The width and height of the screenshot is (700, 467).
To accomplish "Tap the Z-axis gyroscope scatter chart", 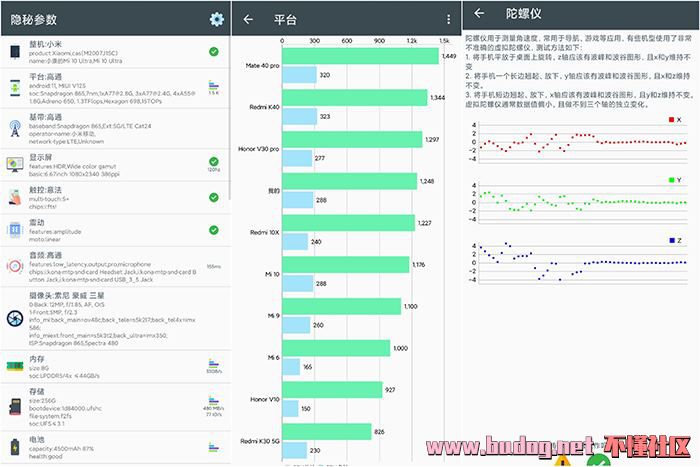I will [x=579, y=263].
